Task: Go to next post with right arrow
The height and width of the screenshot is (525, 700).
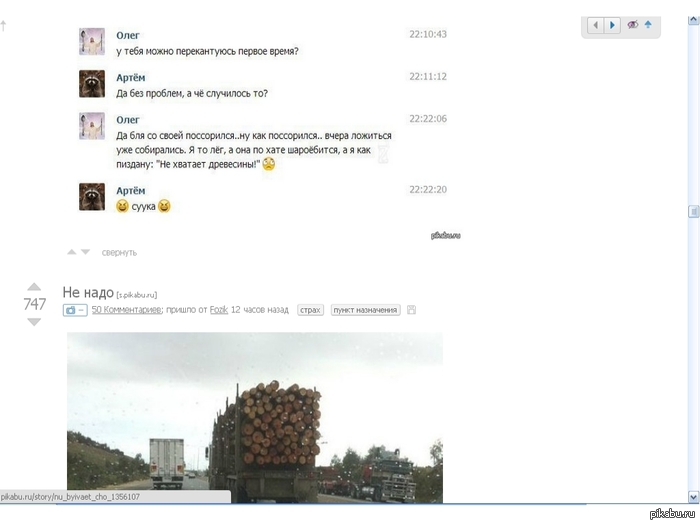Action: (613, 25)
